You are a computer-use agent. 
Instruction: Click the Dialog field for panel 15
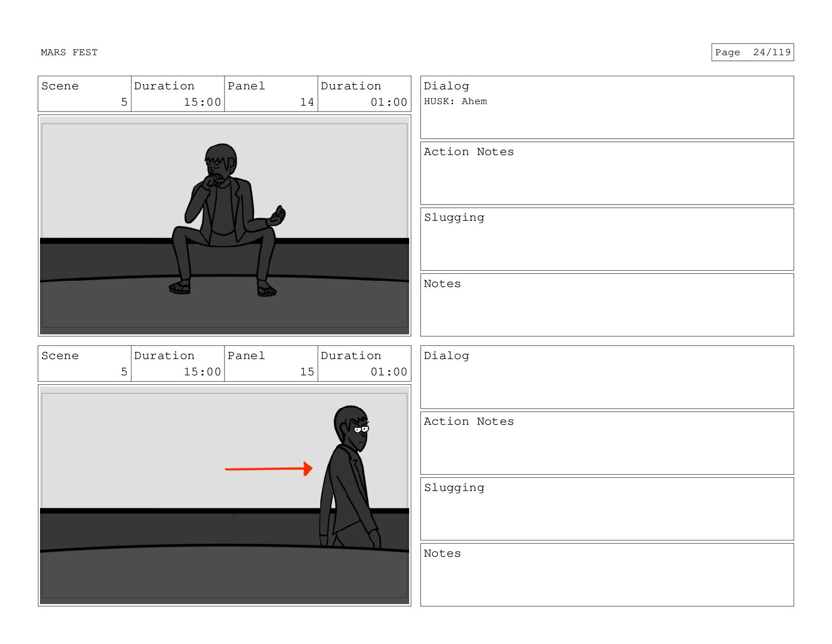[x=607, y=377]
